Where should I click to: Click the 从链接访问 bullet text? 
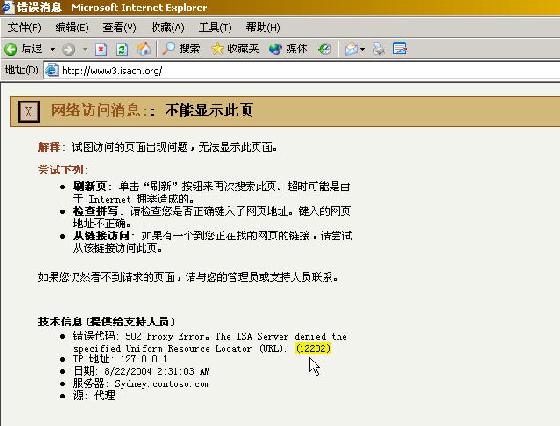pyautogui.click(x=101, y=236)
